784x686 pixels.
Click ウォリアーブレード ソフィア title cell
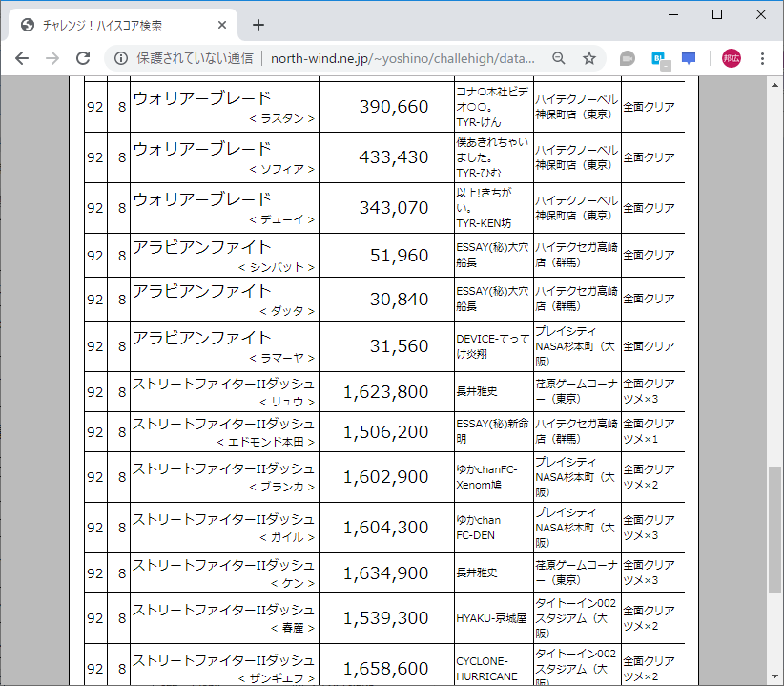tap(224, 157)
